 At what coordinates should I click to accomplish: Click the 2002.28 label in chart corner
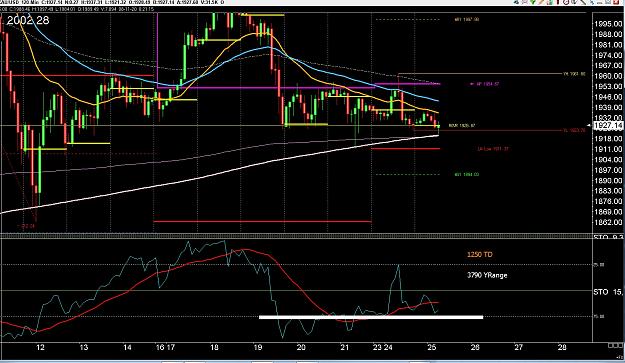click(x=28, y=20)
